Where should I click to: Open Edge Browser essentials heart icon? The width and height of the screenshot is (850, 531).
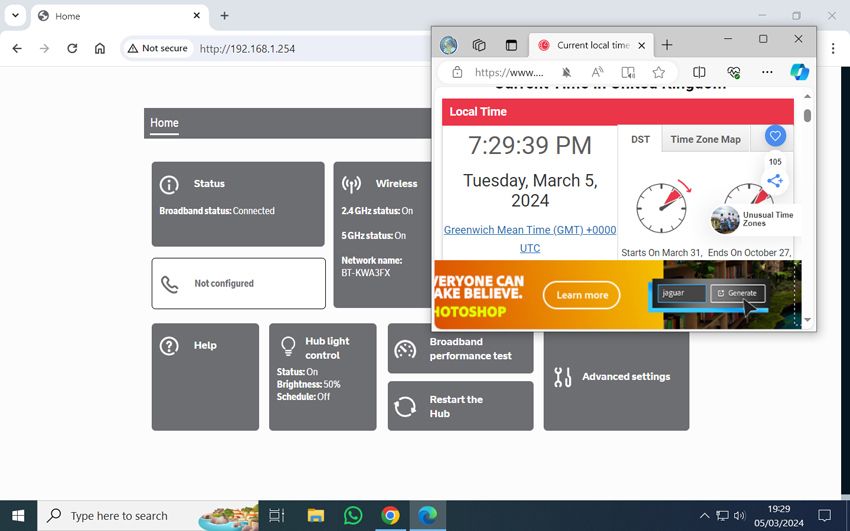point(733,72)
